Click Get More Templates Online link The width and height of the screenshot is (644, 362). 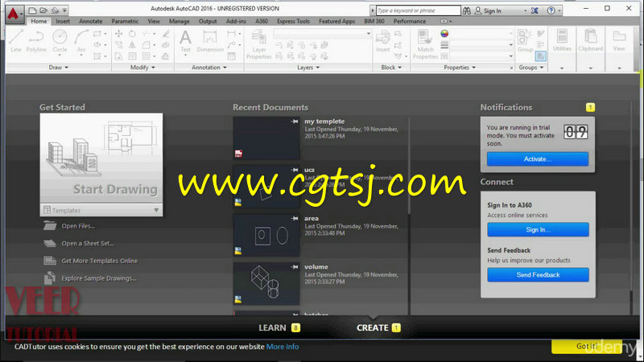tap(99, 261)
